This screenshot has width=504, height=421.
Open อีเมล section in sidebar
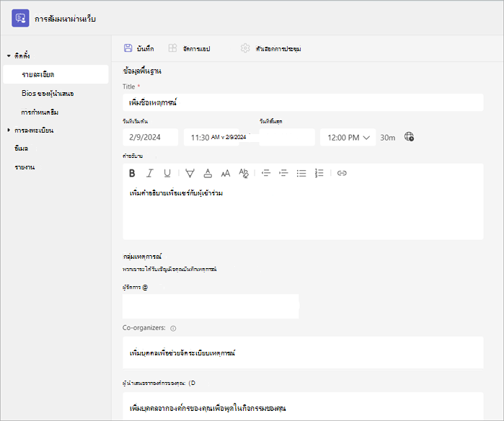click(21, 149)
